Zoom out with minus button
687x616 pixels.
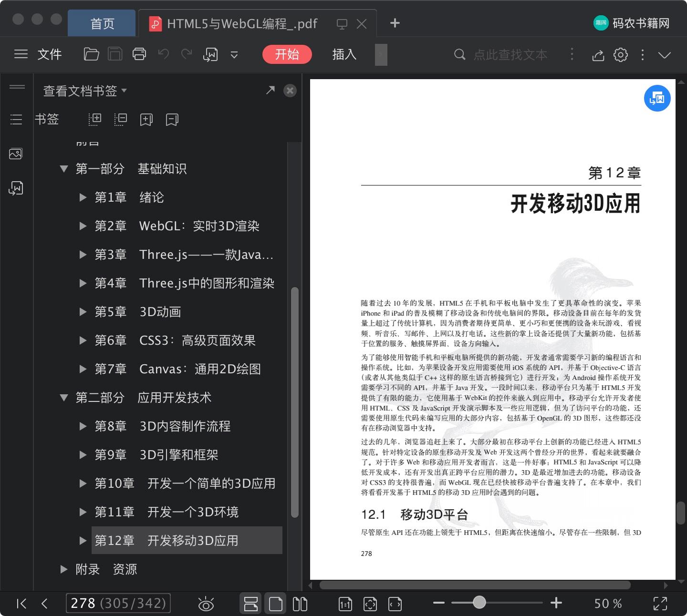(439, 603)
